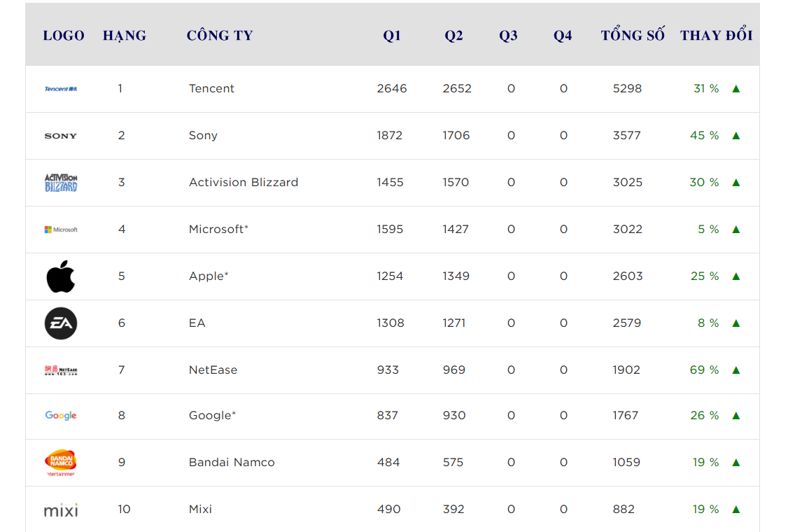Screen dimensions: 809x532
Task: Click the Sony logo
Action: point(61,136)
